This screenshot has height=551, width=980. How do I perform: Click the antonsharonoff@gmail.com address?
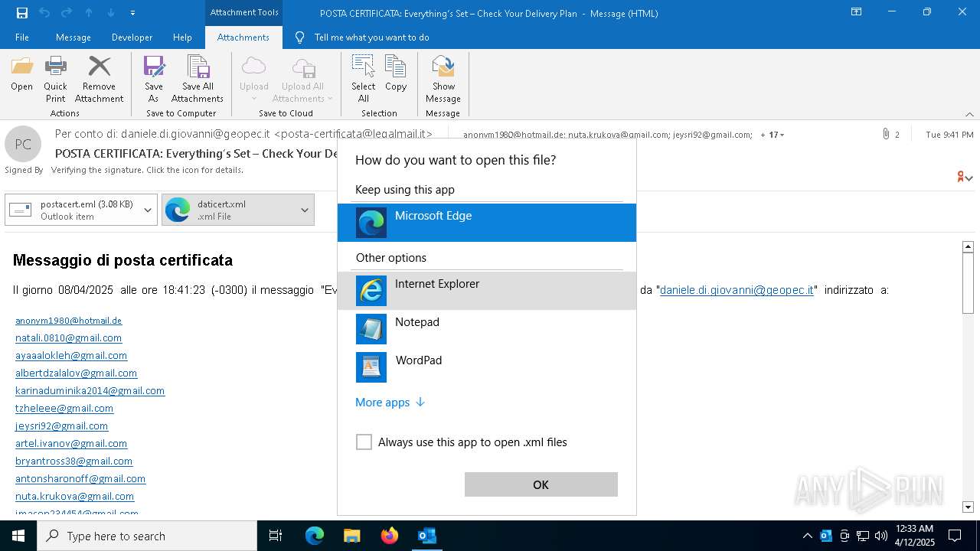point(80,479)
